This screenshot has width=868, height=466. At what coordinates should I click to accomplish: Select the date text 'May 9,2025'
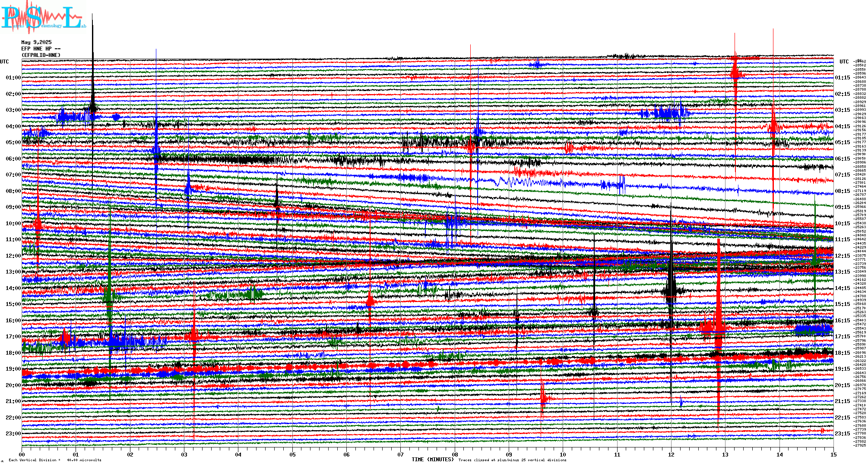[x=36, y=42]
